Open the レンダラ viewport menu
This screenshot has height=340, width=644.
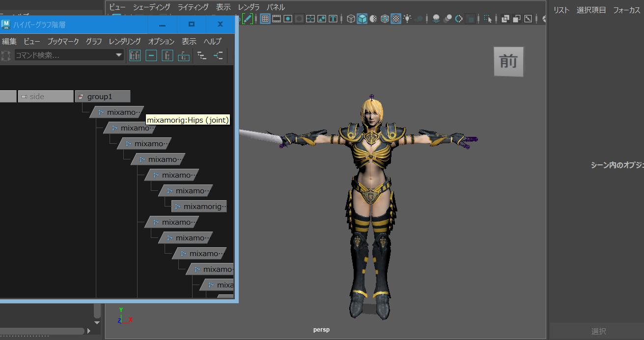(249, 7)
